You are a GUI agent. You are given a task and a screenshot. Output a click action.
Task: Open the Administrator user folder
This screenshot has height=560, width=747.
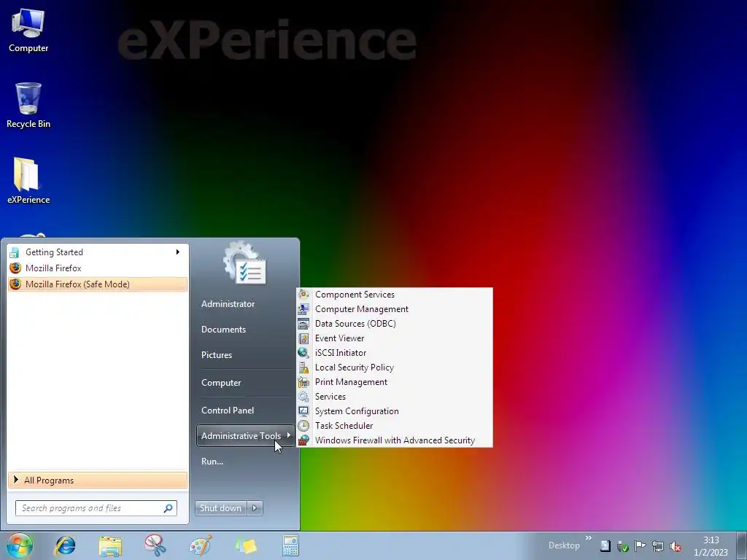point(228,304)
